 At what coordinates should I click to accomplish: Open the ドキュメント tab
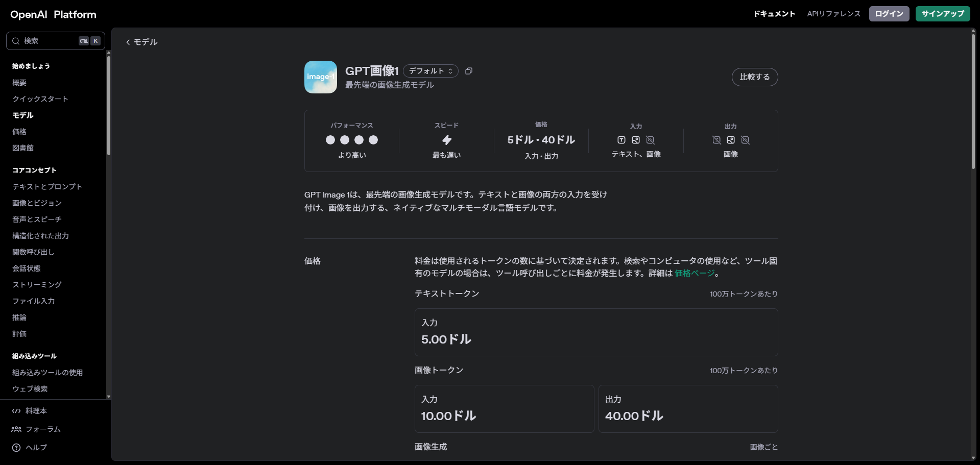click(x=774, y=14)
